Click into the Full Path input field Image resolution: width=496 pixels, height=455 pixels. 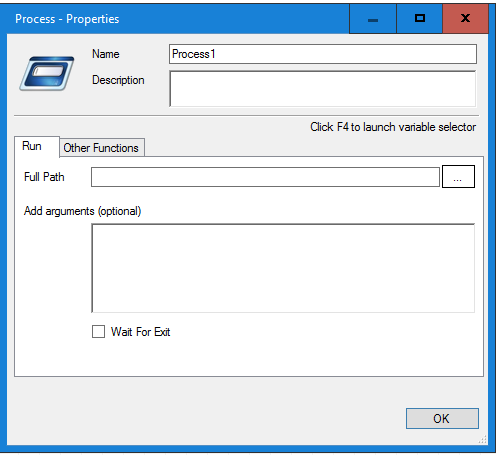[265, 177]
